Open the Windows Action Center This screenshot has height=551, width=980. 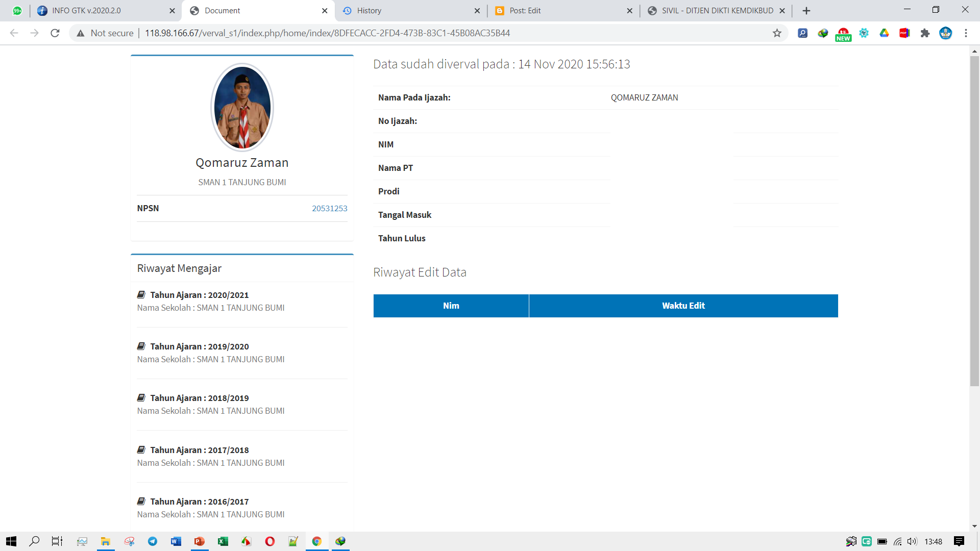[x=957, y=542]
